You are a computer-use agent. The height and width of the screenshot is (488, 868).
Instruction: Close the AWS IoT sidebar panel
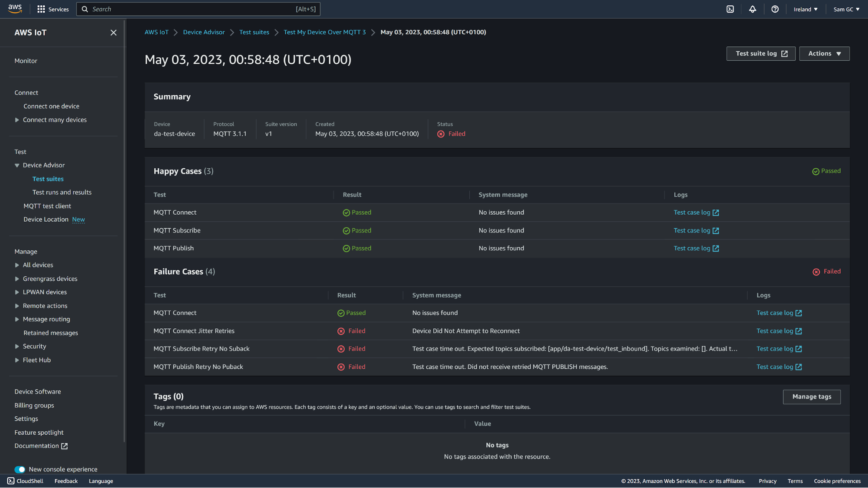click(x=113, y=33)
